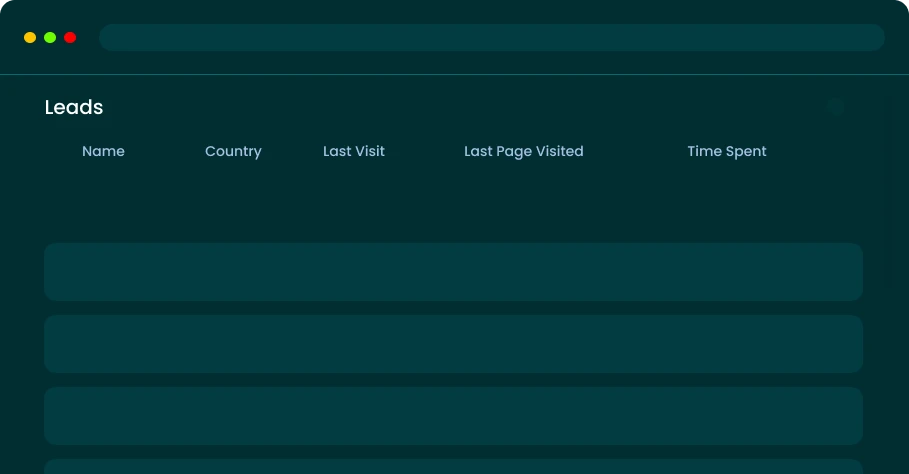Click second row's cell under Last Page Visited

pyautogui.click(x=523, y=344)
